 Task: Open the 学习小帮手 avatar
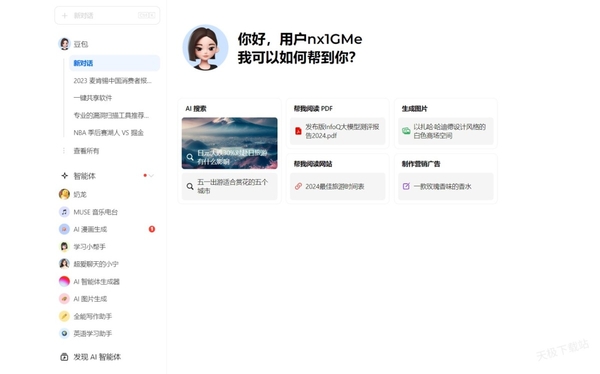click(64, 247)
